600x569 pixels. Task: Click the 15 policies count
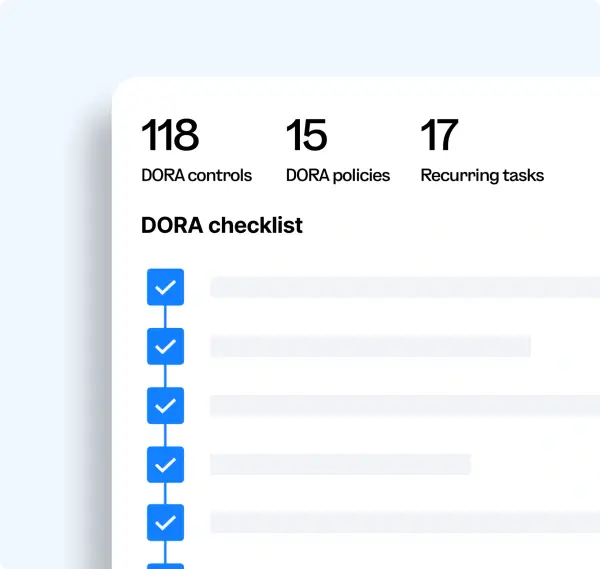pos(308,135)
